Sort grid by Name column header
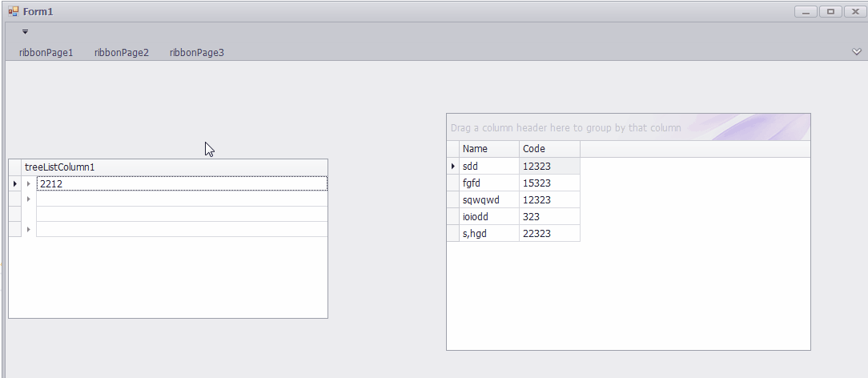 (x=489, y=149)
